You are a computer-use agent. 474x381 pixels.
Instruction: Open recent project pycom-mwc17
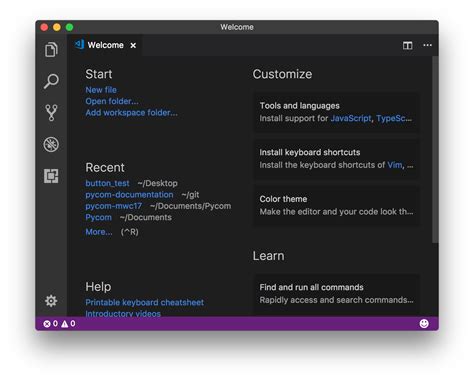coord(113,206)
